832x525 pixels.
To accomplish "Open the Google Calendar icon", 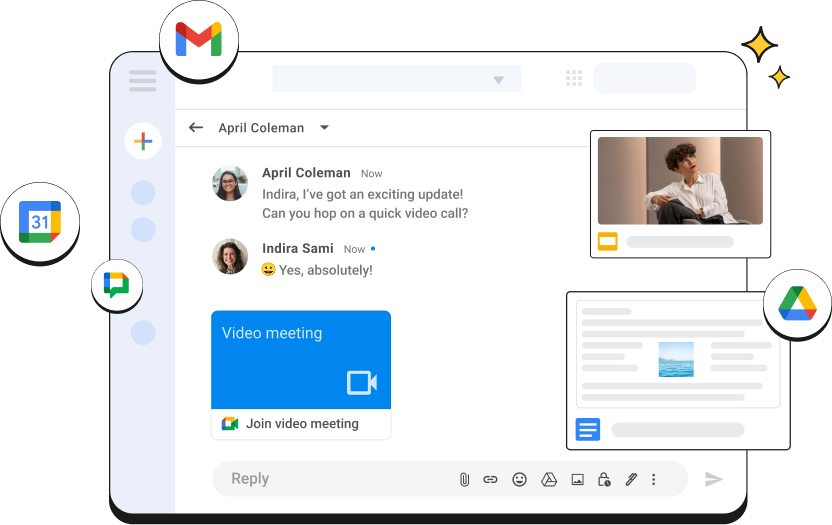I will tap(40, 222).
